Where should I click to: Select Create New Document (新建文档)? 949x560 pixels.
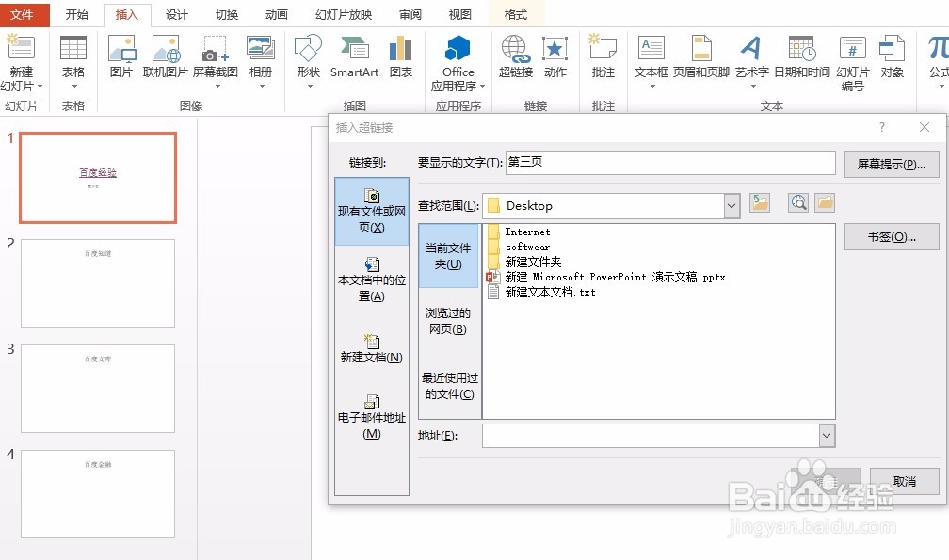point(372,348)
